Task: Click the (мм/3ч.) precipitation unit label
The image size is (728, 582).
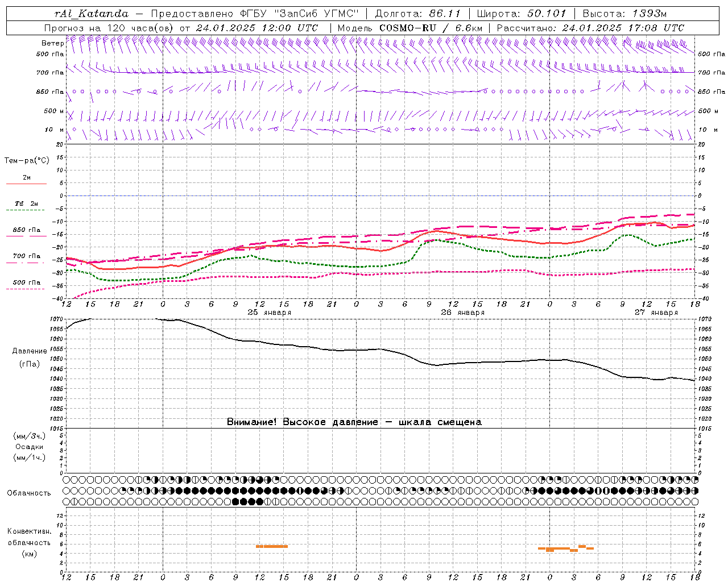Action: [29, 436]
